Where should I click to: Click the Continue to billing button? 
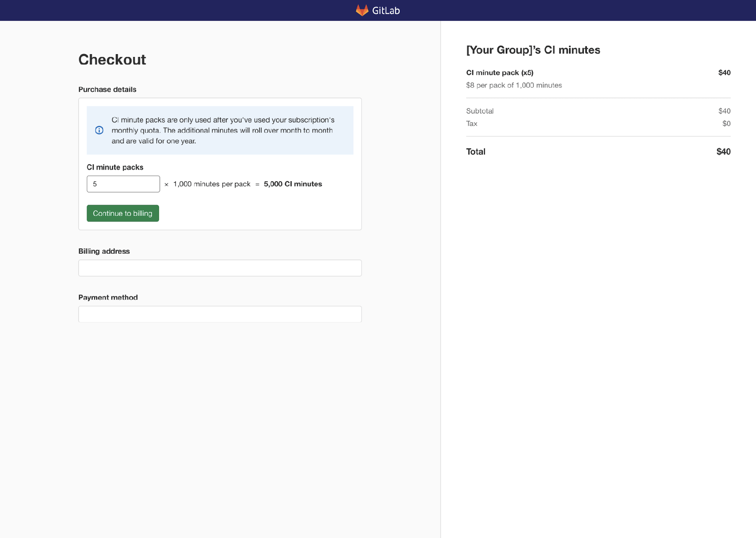(123, 213)
